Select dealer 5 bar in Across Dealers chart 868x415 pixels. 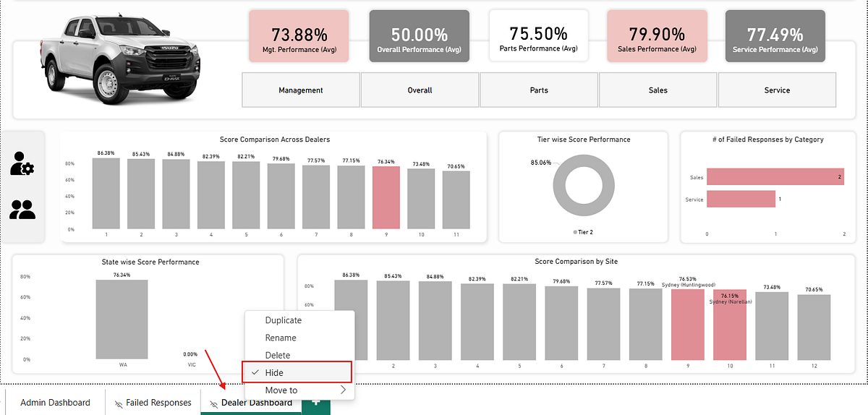[246, 195]
